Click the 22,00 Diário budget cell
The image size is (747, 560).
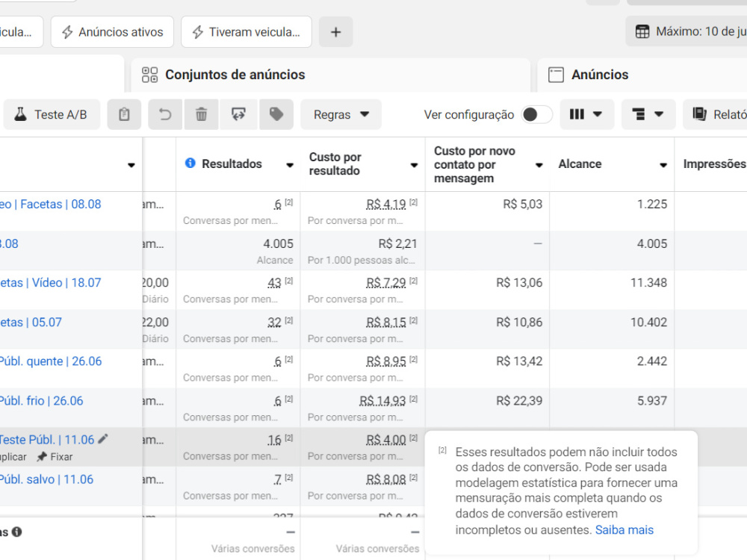[159, 329]
